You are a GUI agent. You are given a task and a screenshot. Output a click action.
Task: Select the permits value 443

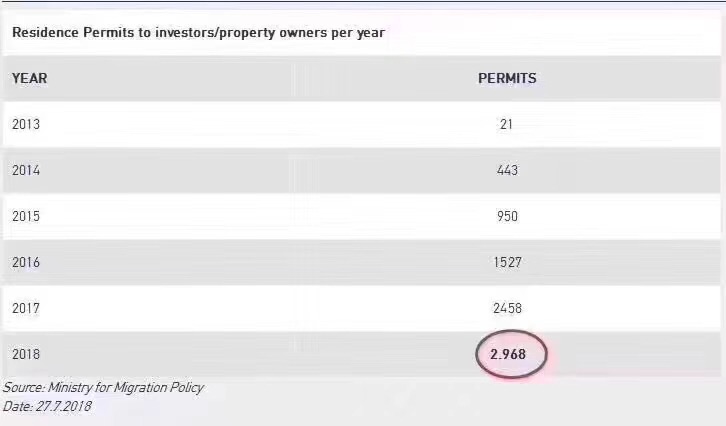coord(507,170)
